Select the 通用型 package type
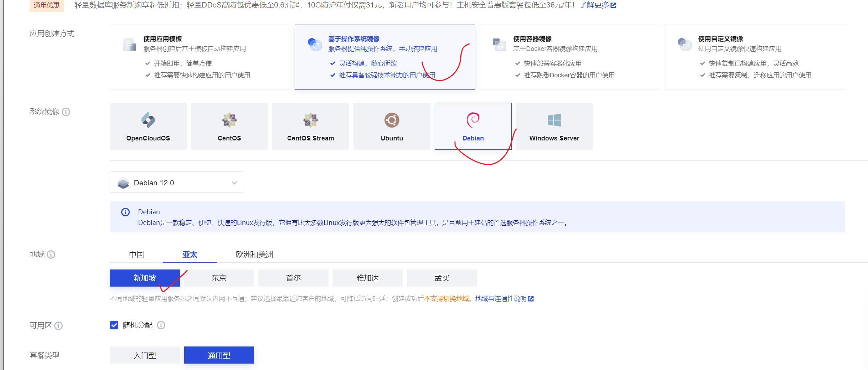The image size is (868, 370). point(219,355)
